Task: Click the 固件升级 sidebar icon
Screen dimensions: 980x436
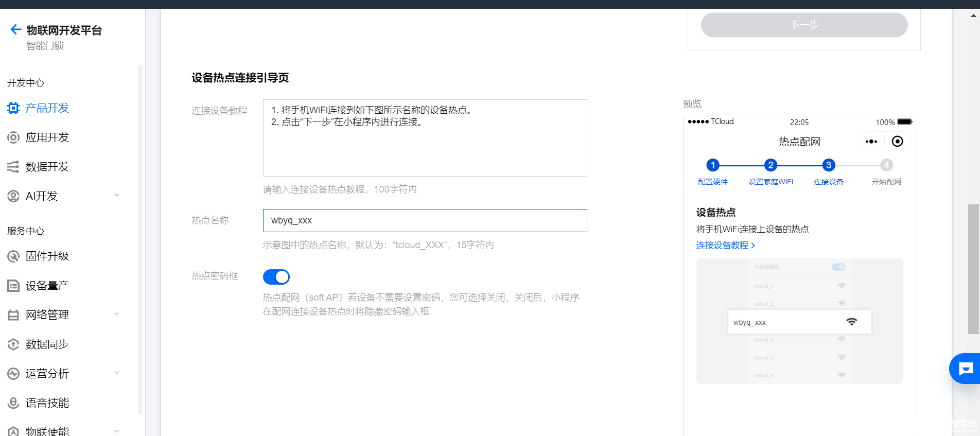Action: pos(13,256)
